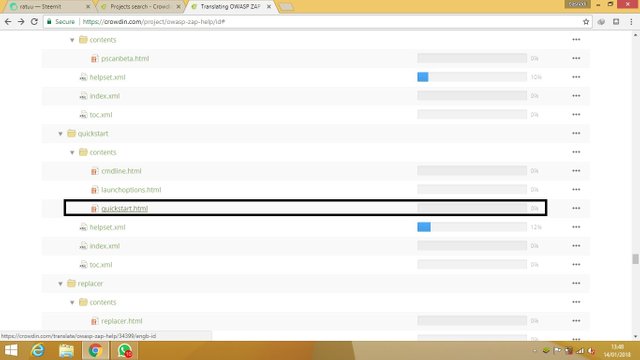640x360 pixels.
Task: Open more options for replacer folder
Action: pos(576,283)
